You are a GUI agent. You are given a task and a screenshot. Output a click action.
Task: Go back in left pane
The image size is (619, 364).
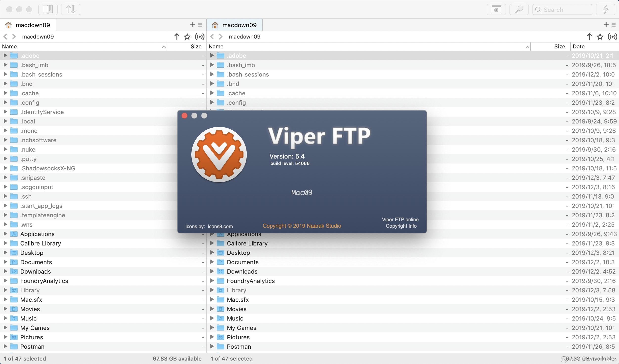[5, 37]
